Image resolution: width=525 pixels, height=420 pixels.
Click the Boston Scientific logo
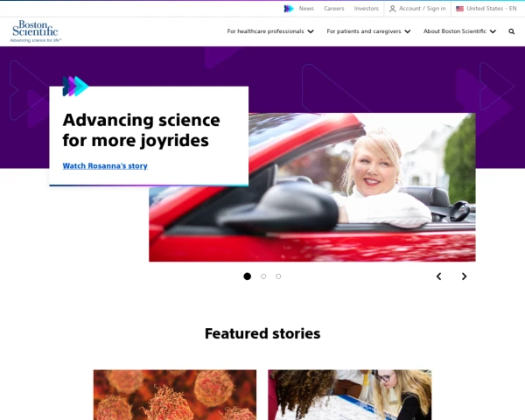coord(36,31)
